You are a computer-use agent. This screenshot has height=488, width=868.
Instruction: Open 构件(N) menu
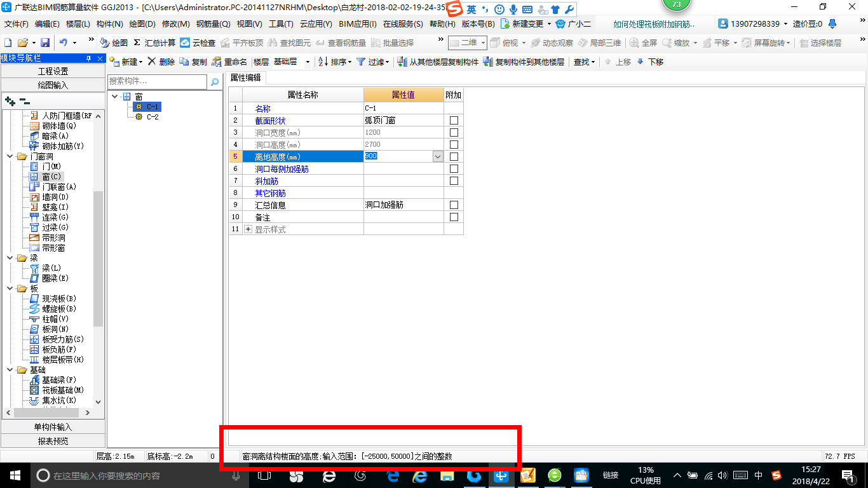coord(110,24)
